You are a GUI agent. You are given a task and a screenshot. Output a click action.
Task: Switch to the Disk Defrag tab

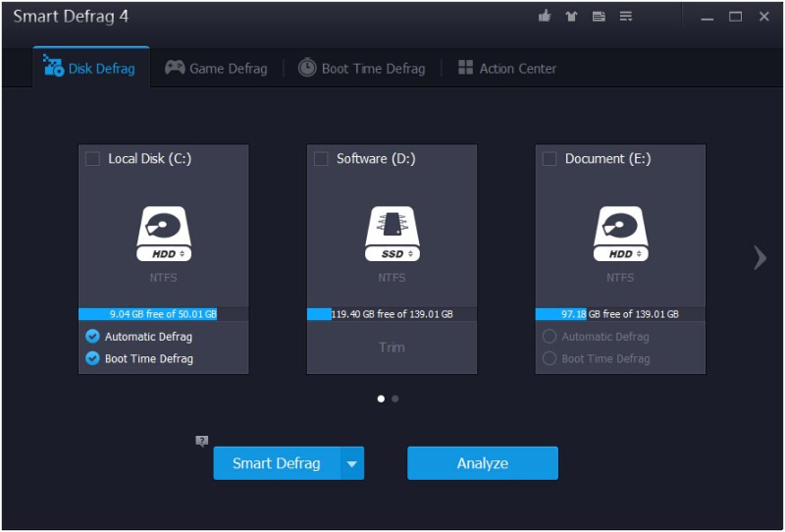[91, 68]
